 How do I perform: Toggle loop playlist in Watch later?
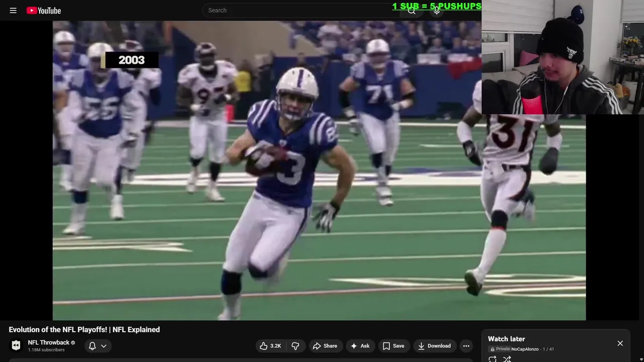click(x=493, y=359)
